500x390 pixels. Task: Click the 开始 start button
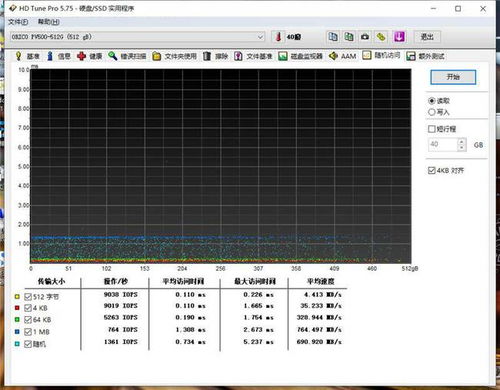pyautogui.click(x=453, y=77)
